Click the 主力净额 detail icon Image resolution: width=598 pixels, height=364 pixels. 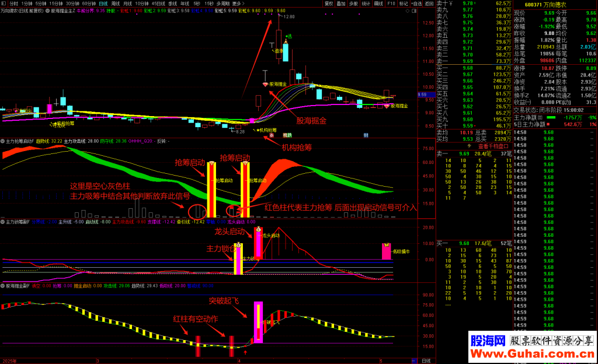pos(540,118)
